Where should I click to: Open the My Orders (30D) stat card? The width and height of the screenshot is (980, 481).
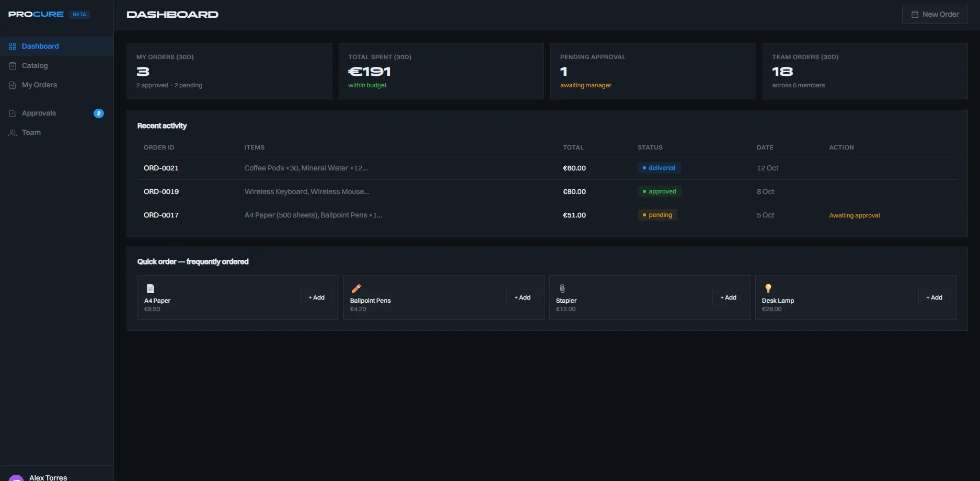[229, 71]
